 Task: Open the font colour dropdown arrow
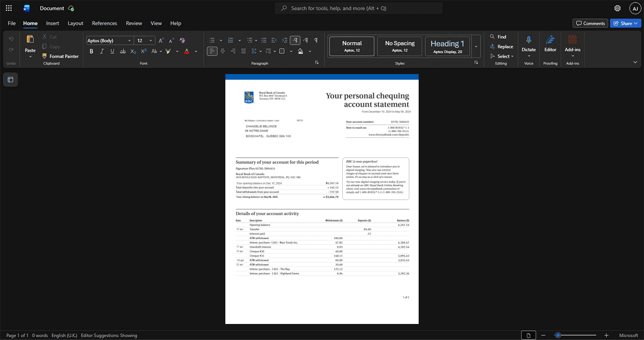[x=196, y=51]
